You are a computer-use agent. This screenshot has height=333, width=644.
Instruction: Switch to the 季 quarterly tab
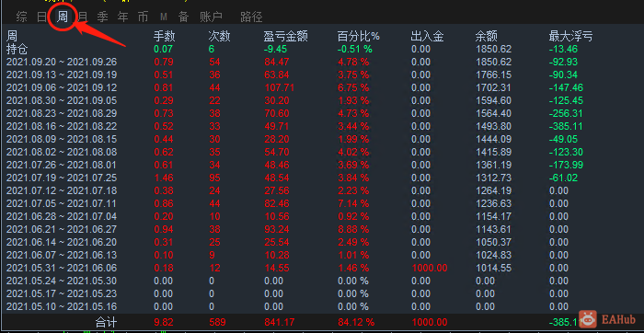[x=102, y=17]
